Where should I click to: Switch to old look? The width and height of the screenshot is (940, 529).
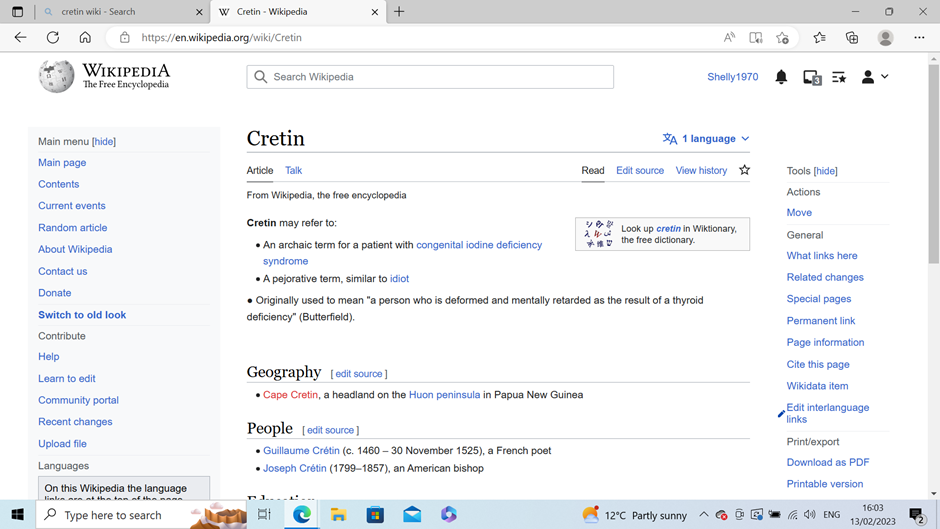82,315
